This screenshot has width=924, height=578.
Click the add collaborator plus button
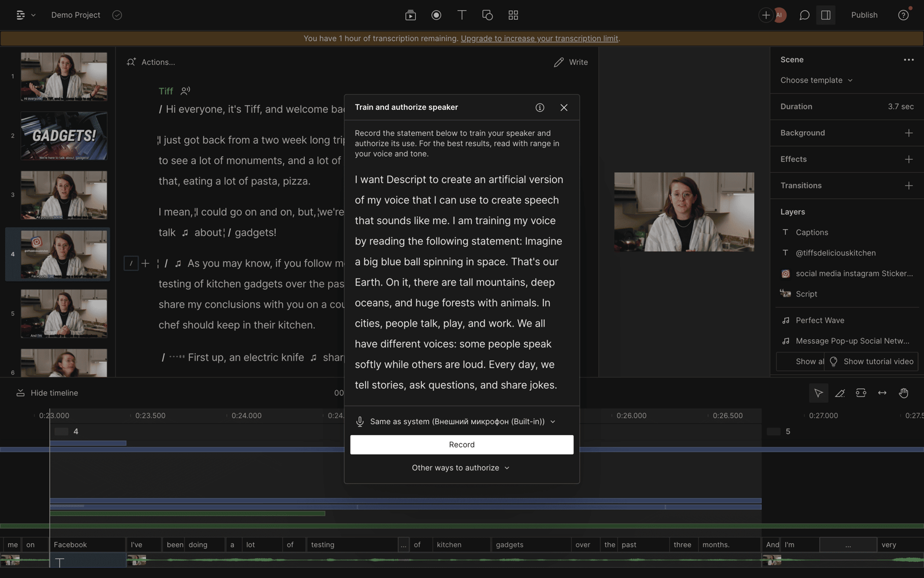(x=766, y=16)
